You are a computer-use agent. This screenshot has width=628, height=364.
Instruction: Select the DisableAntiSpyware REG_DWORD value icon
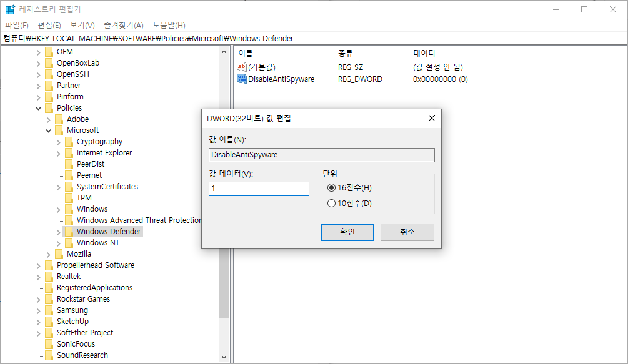point(243,79)
